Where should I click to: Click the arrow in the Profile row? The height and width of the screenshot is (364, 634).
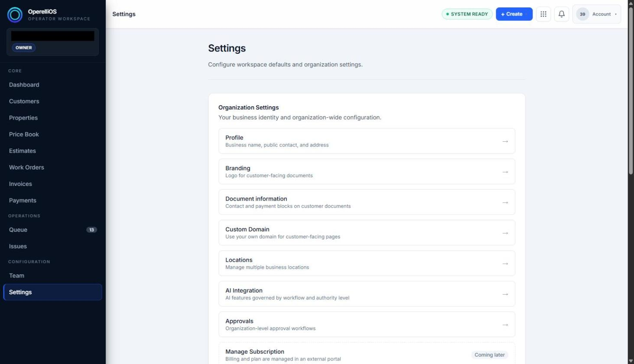coord(505,141)
